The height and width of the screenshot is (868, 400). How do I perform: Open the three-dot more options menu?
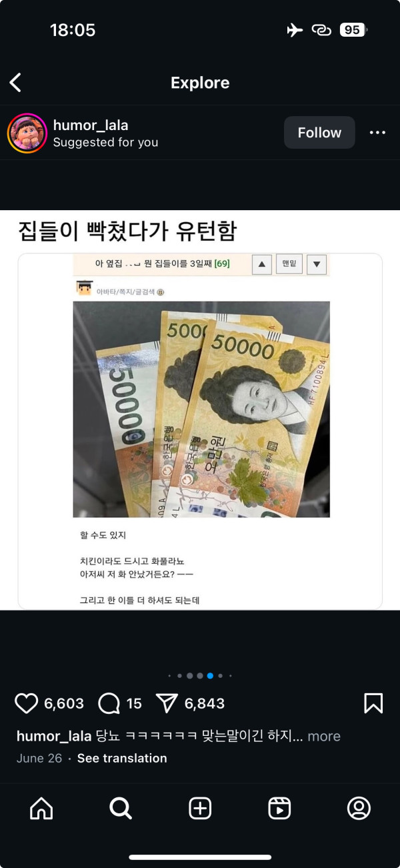tap(377, 133)
